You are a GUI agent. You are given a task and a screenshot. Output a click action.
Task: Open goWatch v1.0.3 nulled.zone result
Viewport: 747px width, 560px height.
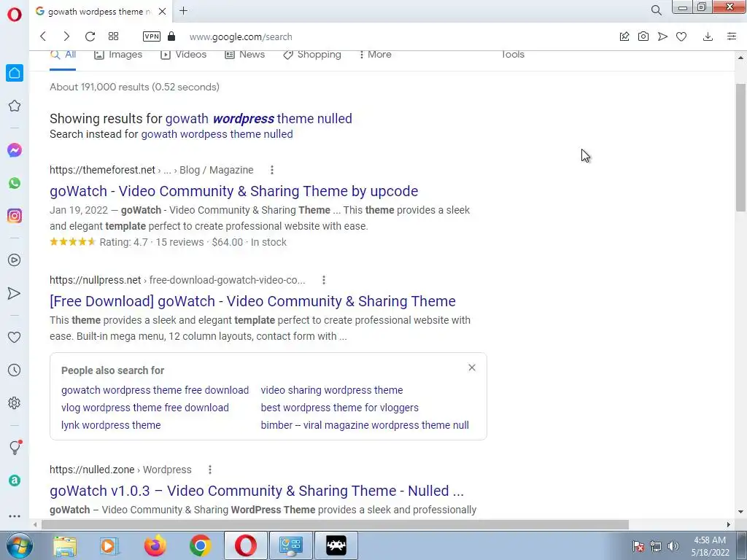point(257,491)
